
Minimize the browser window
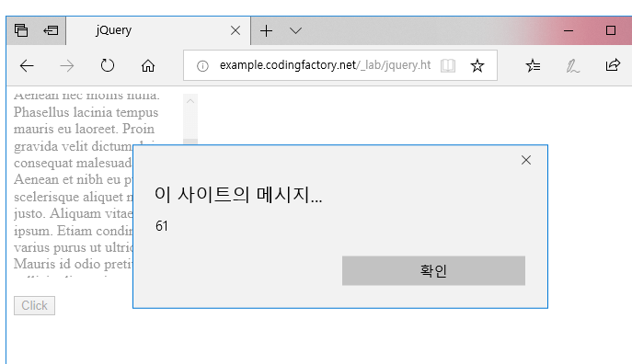click(569, 30)
